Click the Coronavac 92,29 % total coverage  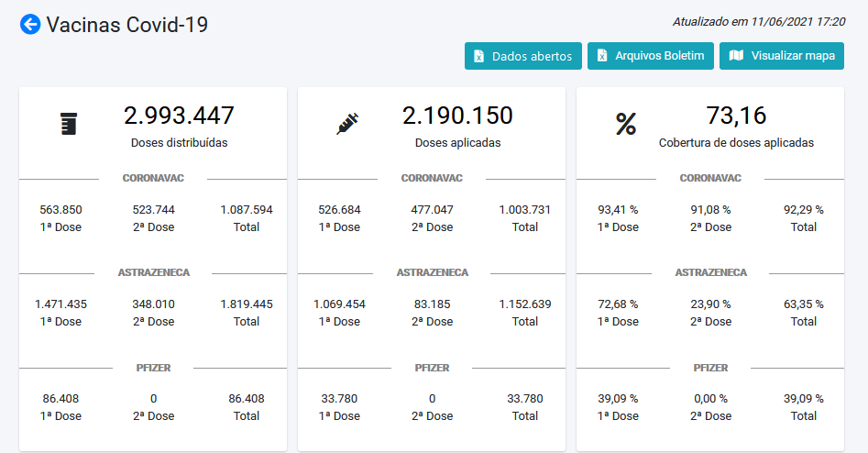coord(803,209)
